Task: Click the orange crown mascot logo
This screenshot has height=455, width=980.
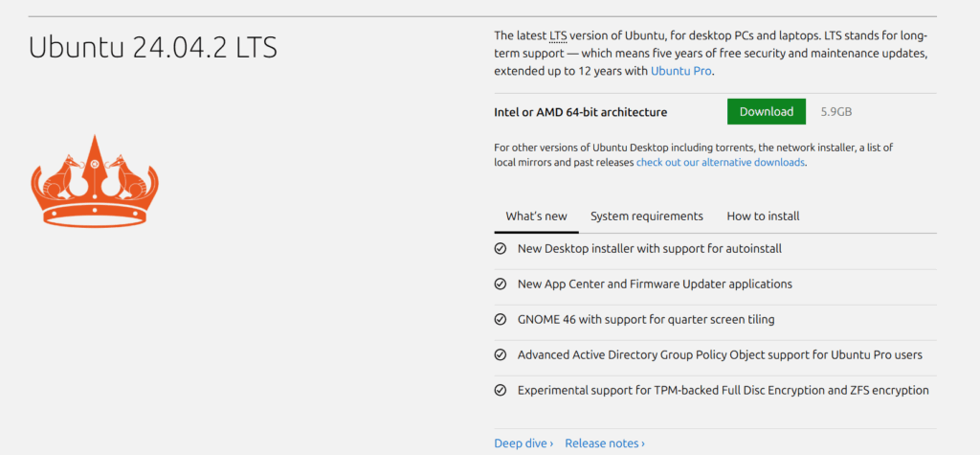Action: point(95,180)
